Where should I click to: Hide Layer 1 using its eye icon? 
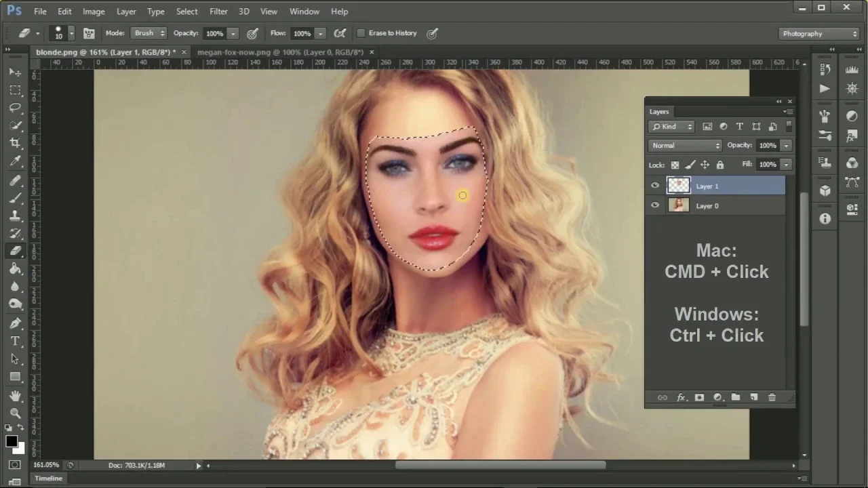click(x=655, y=186)
